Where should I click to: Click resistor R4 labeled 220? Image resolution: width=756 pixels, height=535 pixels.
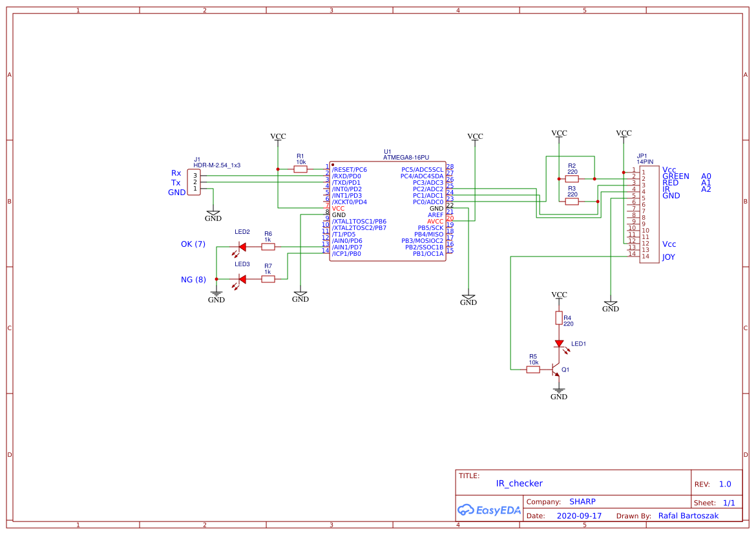(x=559, y=317)
